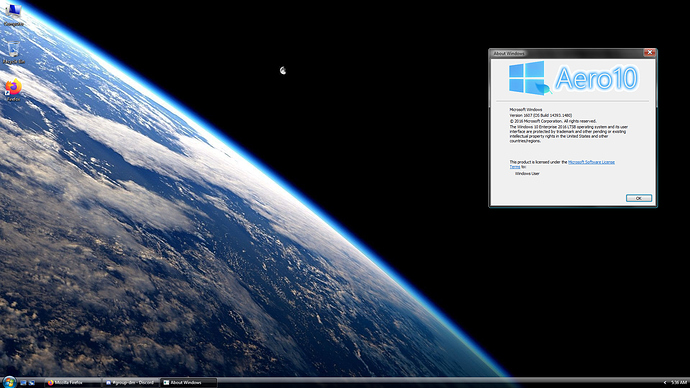
Task: Click the Aero10 Windows logo banner
Action: coord(573,78)
